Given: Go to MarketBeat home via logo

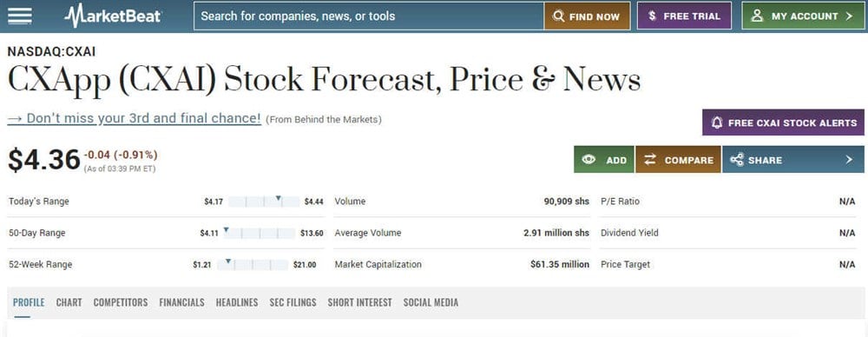Looking at the screenshot, I should (x=112, y=16).
